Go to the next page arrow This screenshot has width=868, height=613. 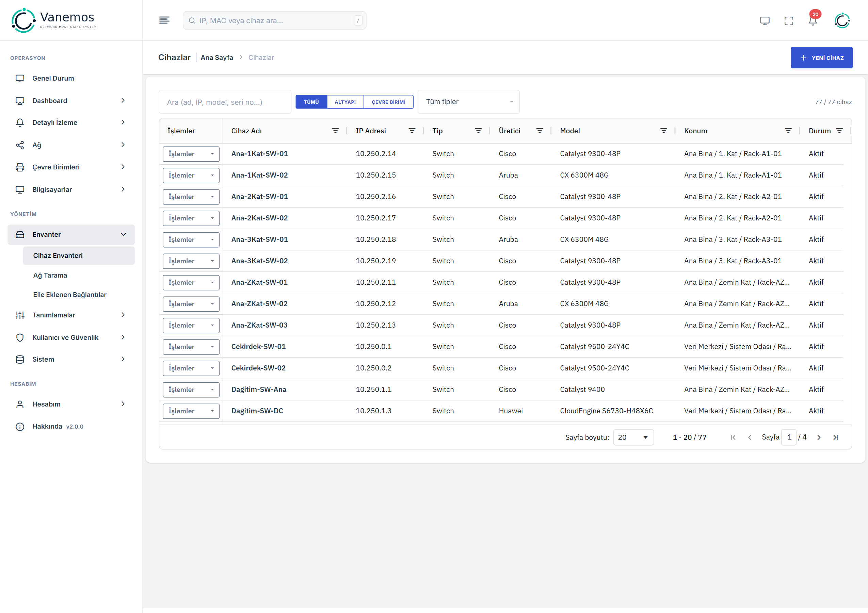click(819, 437)
